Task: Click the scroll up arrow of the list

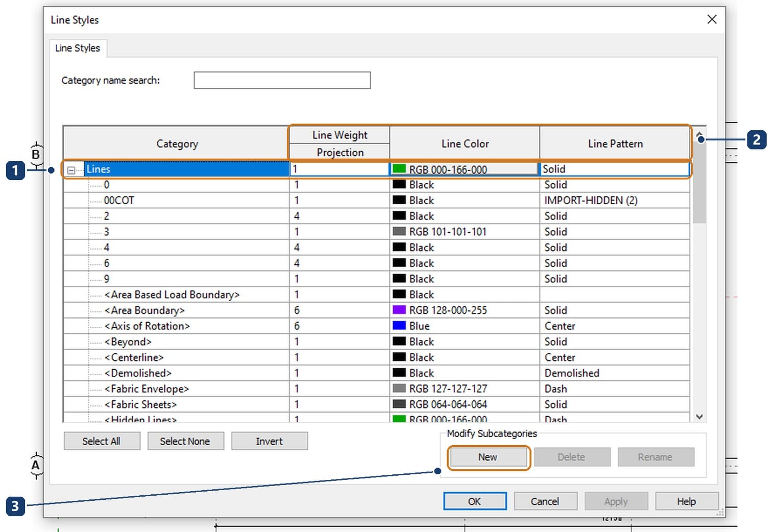Action: pos(699,135)
